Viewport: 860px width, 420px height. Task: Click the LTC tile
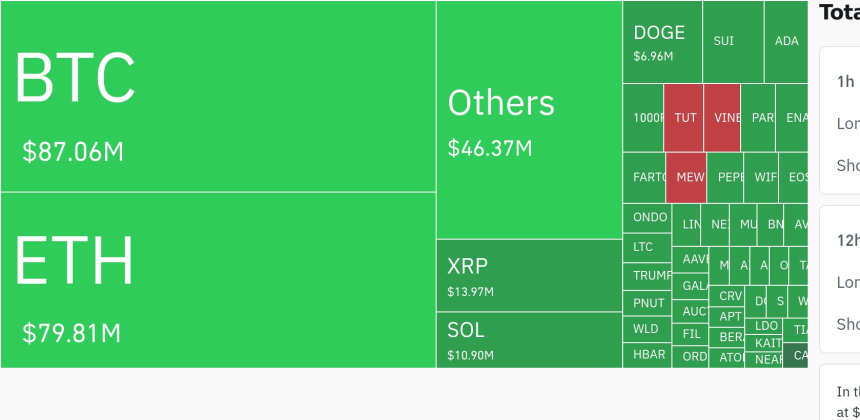(647, 246)
